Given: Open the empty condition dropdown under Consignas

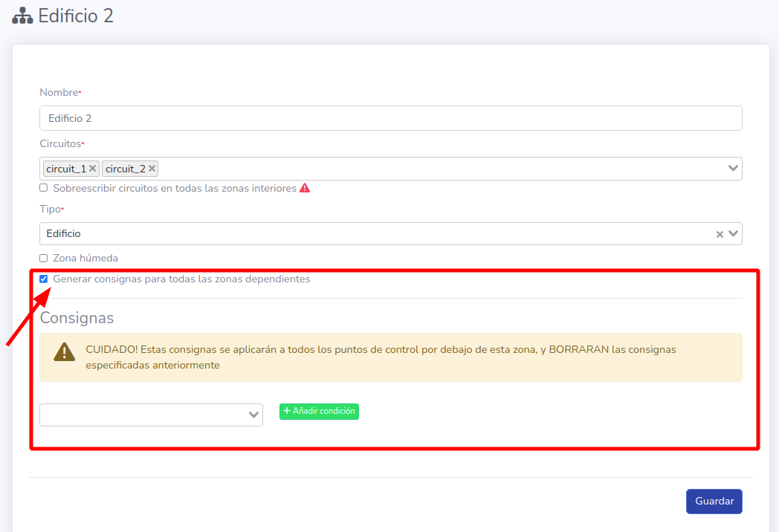Looking at the screenshot, I should coord(151,415).
